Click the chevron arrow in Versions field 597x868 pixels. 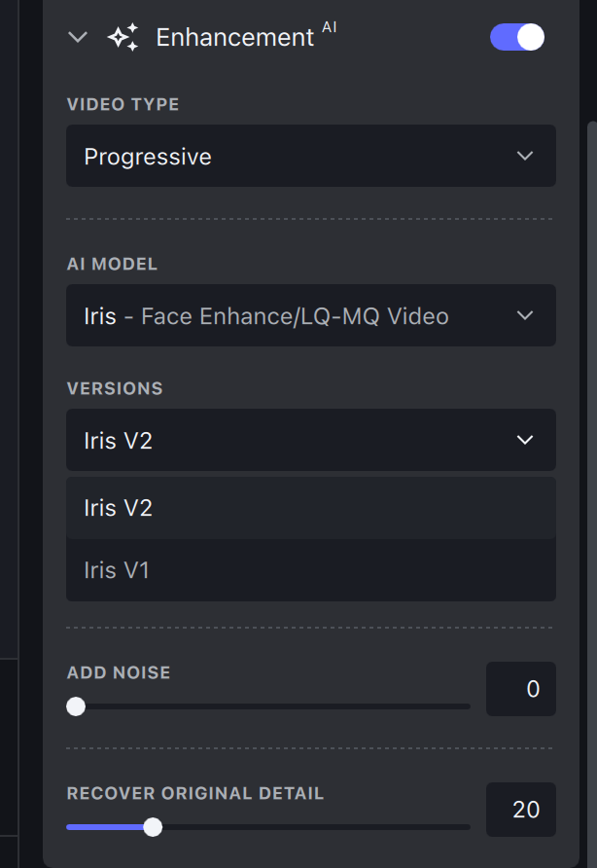coord(525,440)
